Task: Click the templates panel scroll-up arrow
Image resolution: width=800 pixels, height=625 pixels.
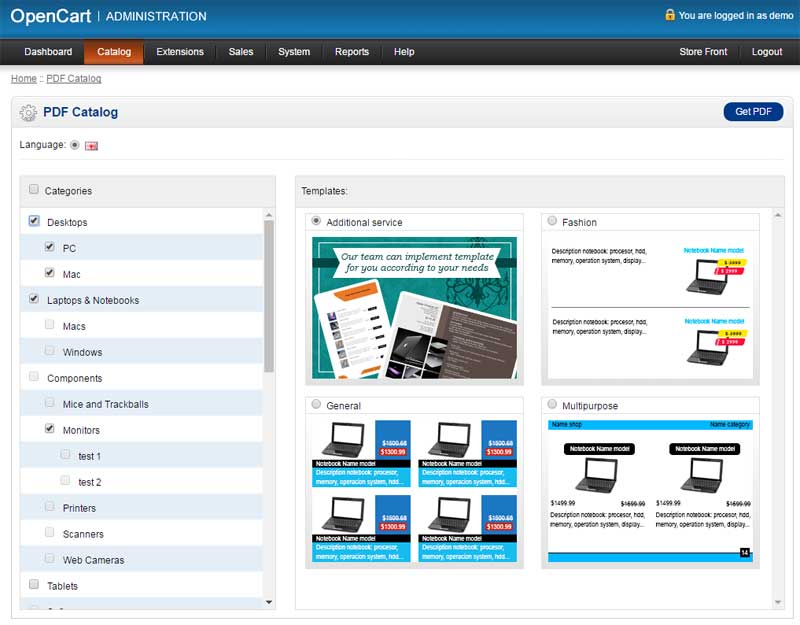Action: (778, 215)
